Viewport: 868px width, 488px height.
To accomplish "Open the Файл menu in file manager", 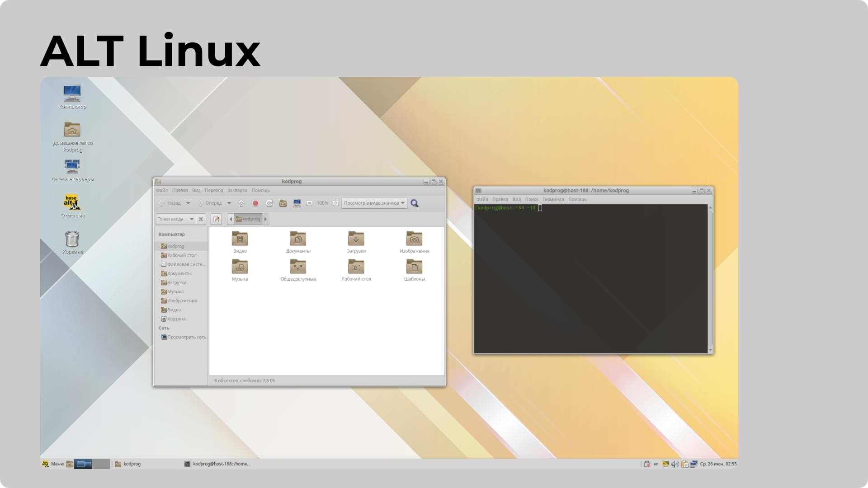I will 162,190.
